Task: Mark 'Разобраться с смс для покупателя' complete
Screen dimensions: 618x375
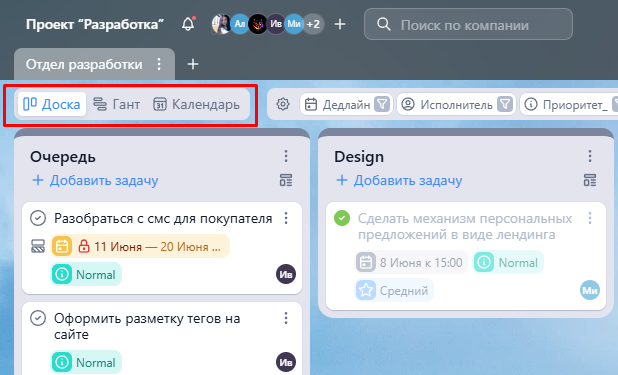Action: point(38,218)
